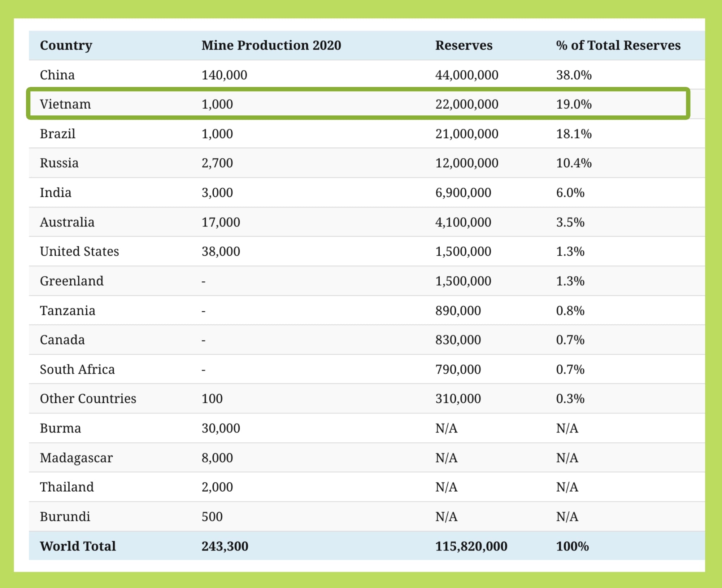This screenshot has height=588, width=722.
Task: Select the China country cell
Action: [x=57, y=75]
